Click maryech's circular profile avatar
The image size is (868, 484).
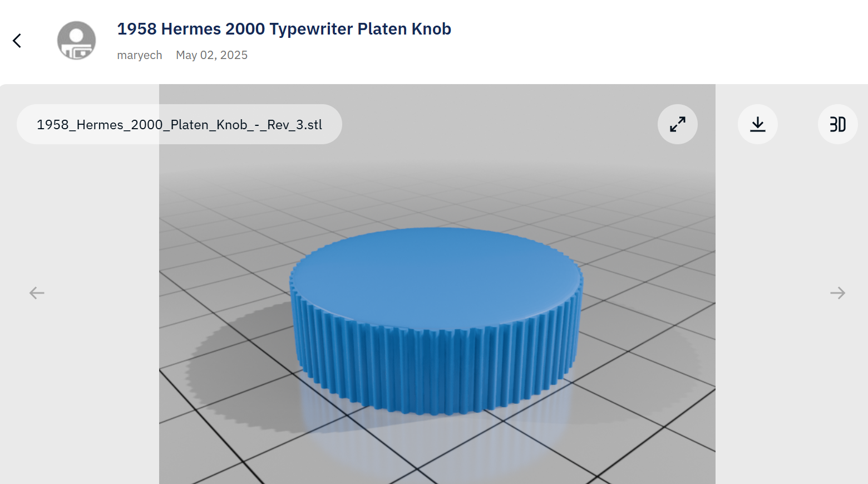click(x=76, y=40)
